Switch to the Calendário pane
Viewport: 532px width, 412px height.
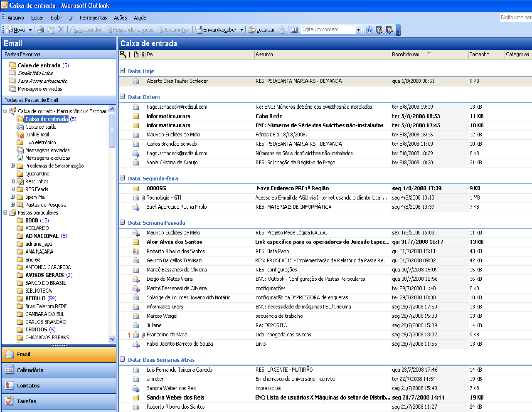(59, 370)
